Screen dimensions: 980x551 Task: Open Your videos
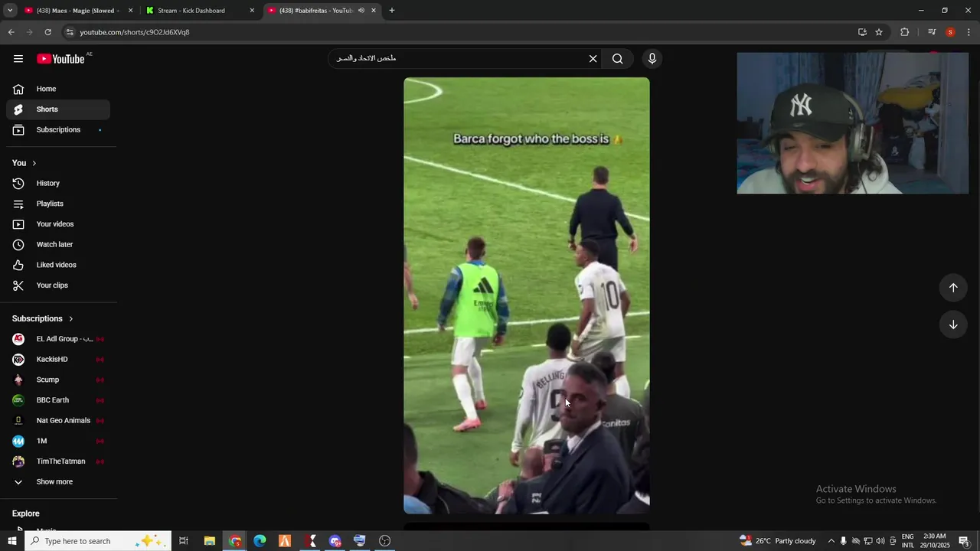(x=58, y=224)
